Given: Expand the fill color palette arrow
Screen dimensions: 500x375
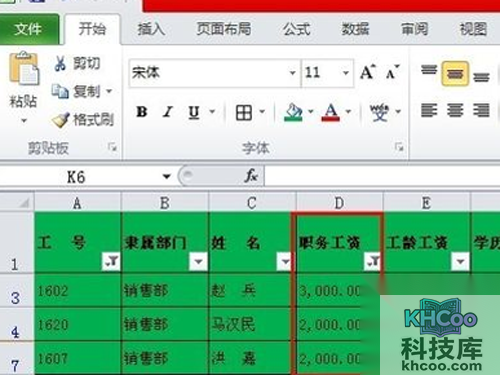Looking at the screenshot, I should pyautogui.click(x=311, y=112).
